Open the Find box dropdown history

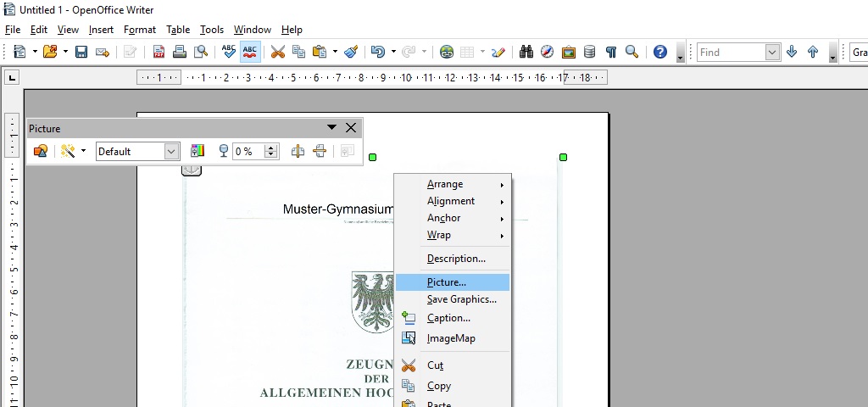[x=772, y=52]
